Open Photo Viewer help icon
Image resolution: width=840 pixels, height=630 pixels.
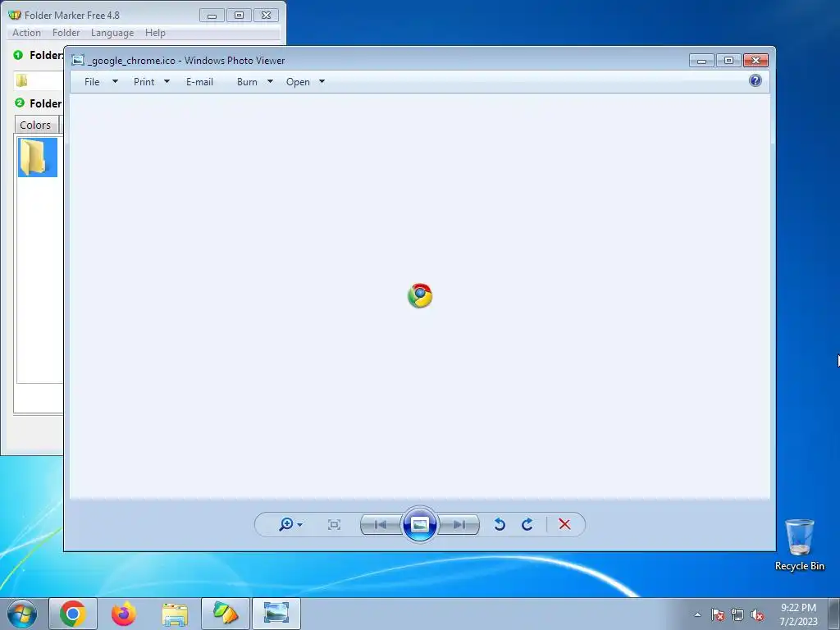coord(756,81)
